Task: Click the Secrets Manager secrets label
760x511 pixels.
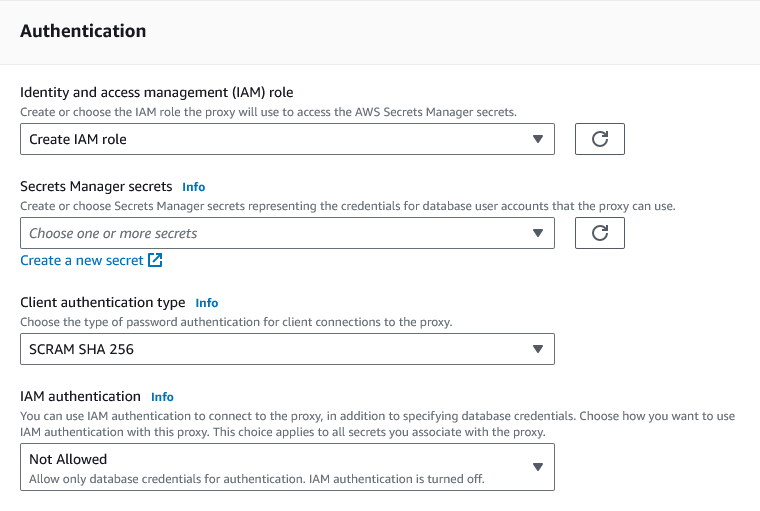Action: [96, 186]
